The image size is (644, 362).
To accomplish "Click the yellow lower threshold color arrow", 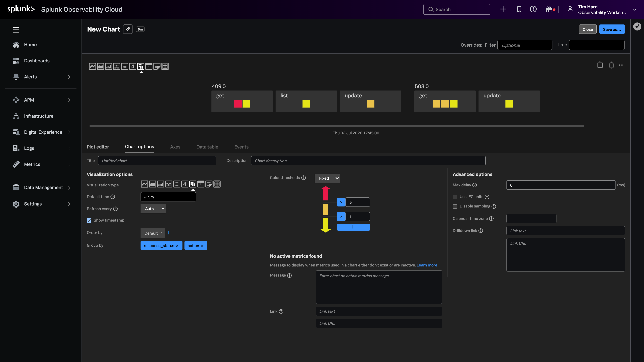I will pos(326,225).
